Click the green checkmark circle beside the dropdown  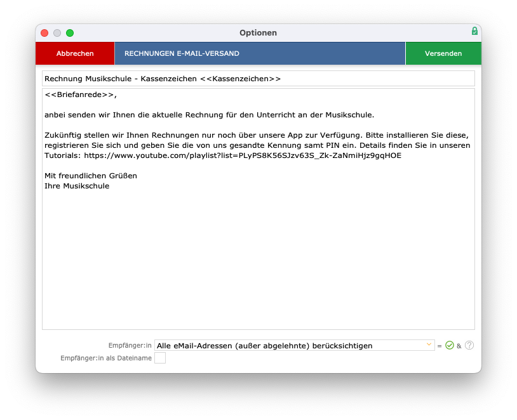point(449,345)
